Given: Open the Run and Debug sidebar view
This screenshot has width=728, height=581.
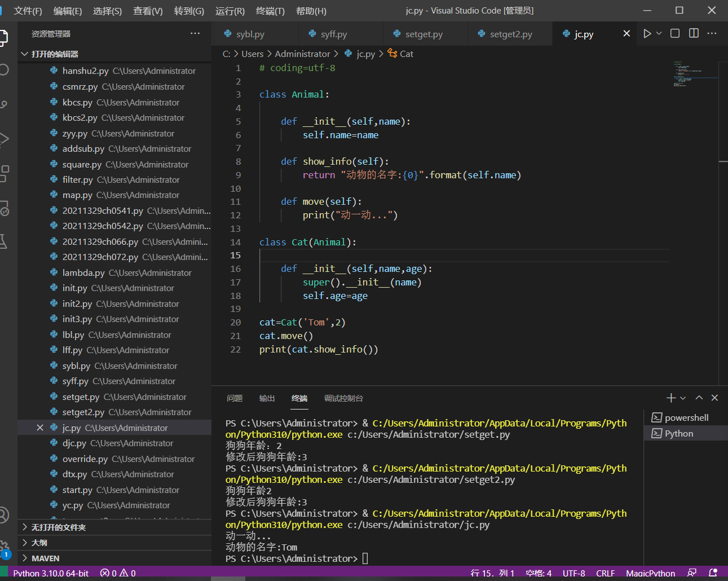Looking at the screenshot, I should [5, 139].
